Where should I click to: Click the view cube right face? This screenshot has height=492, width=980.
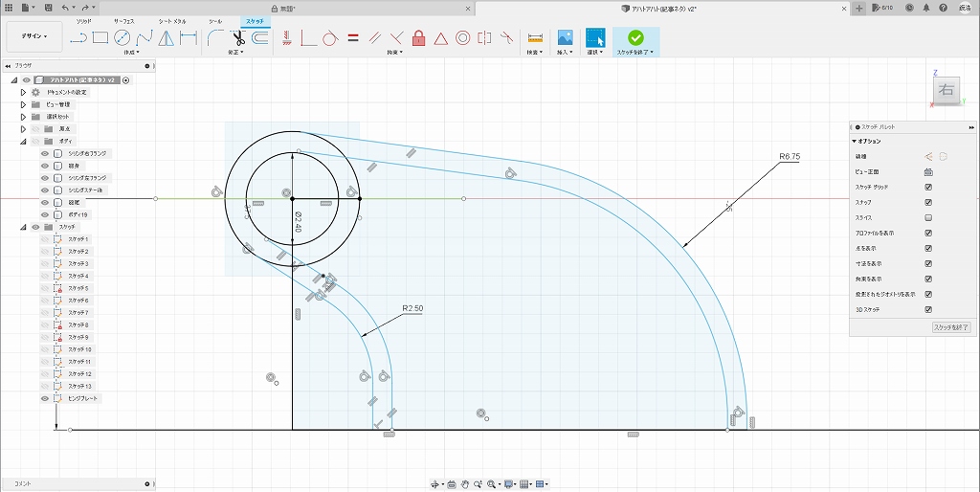tap(947, 91)
